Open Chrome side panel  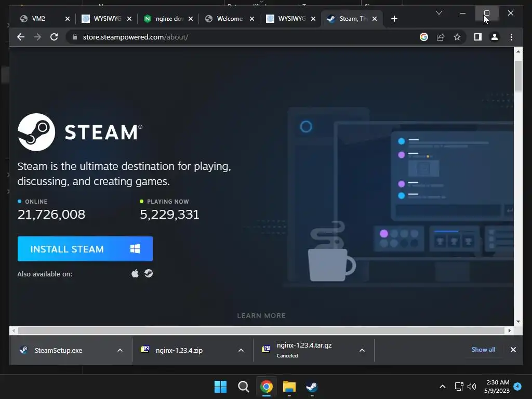(x=478, y=37)
